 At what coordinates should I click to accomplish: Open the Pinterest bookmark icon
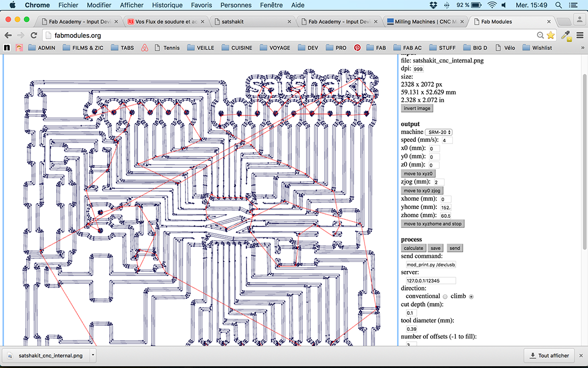click(357, 47)
